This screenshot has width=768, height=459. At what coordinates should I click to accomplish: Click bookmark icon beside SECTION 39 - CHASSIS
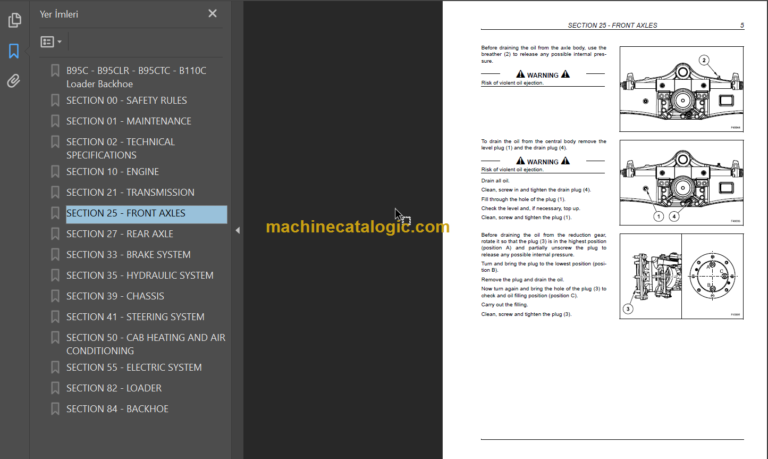click(x=55, y=296)
